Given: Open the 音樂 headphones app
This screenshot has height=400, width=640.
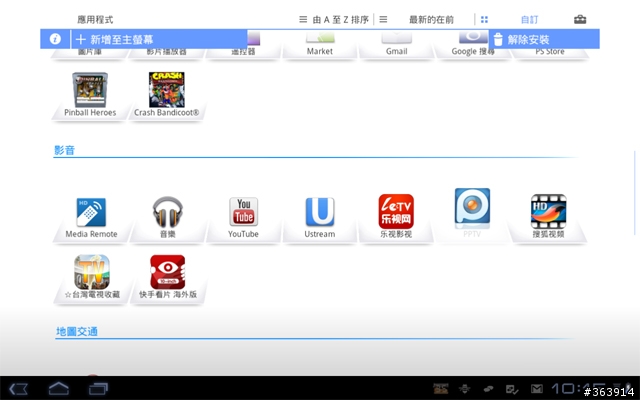Looking at the screenshot, I should (167, 218).
